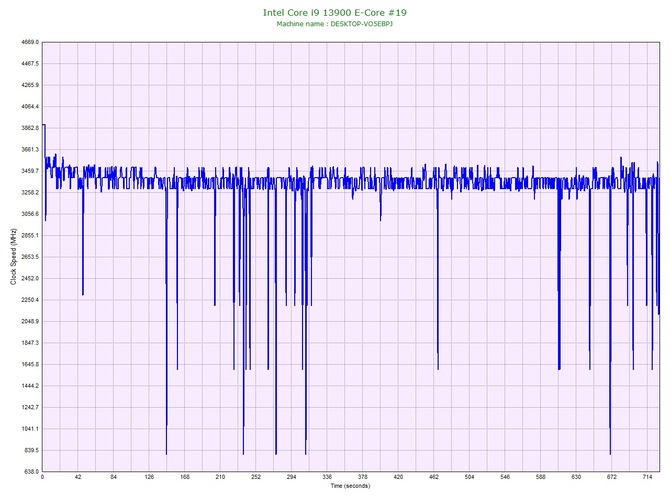Click the y-axis value 1041.1
This screenshot has height=503, width=670.
tap(30, 429)
